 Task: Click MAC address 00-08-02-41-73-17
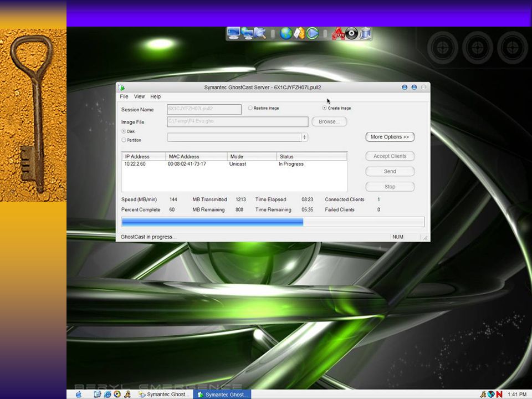187,164
